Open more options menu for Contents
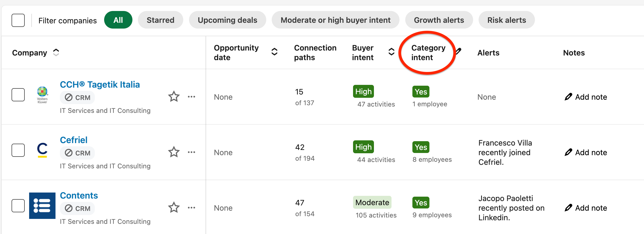644x234 pixels. coord(191,208)
